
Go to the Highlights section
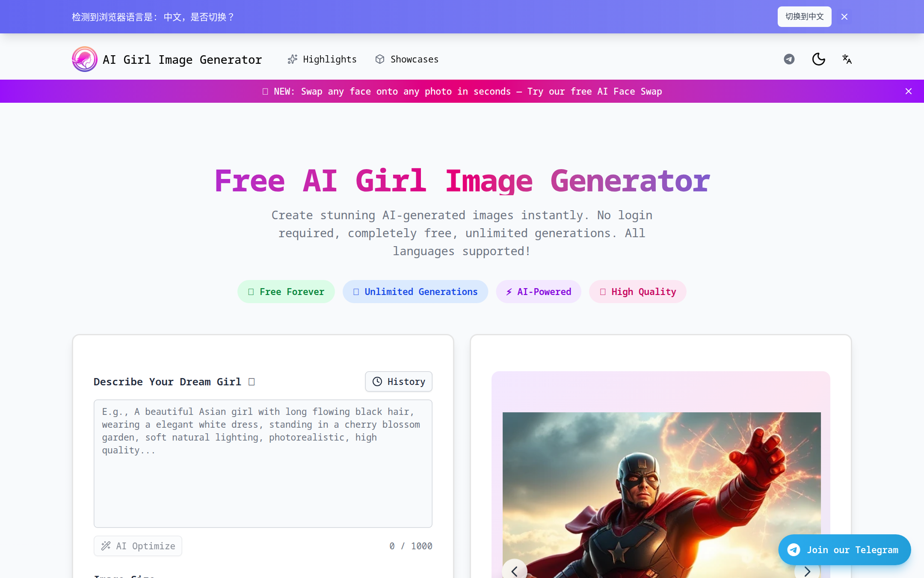322,59
